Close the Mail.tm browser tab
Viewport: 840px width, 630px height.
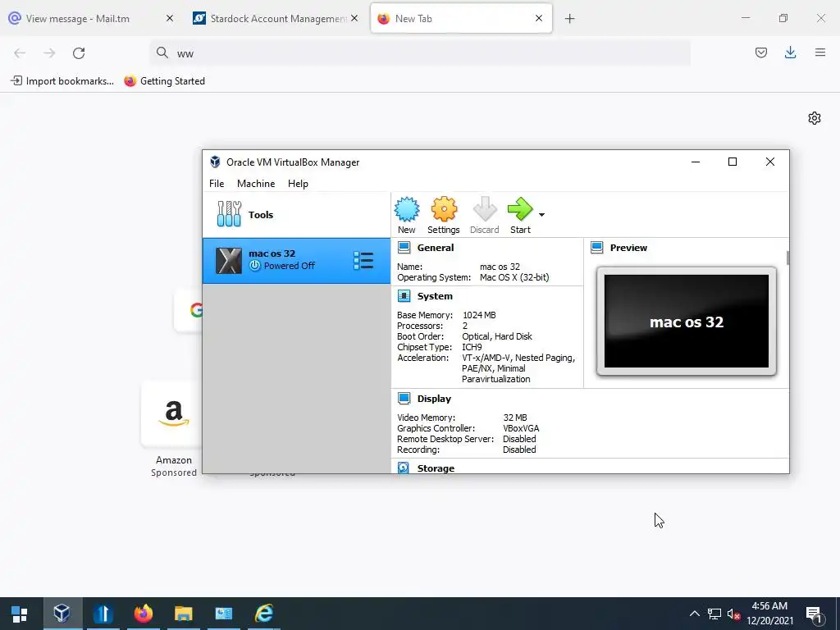169,18
